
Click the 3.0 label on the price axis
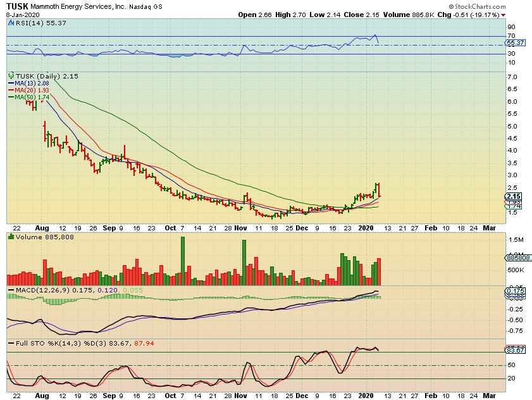point(512,175)
